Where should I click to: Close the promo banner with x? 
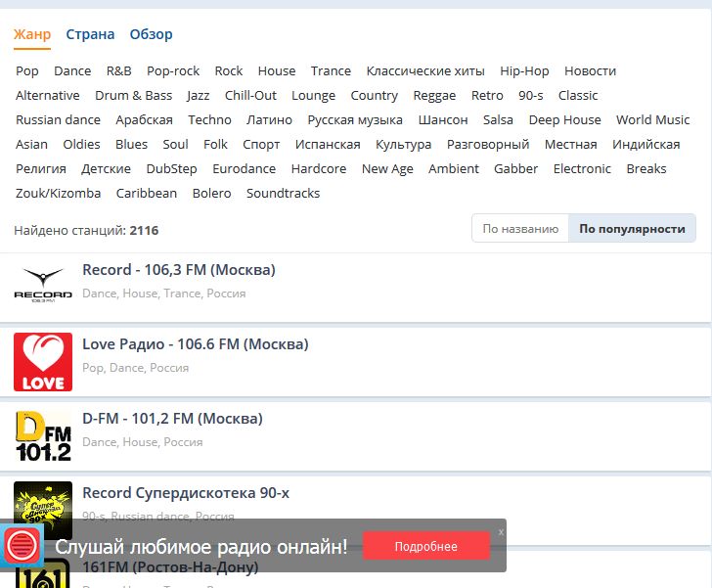click(501, 531)
